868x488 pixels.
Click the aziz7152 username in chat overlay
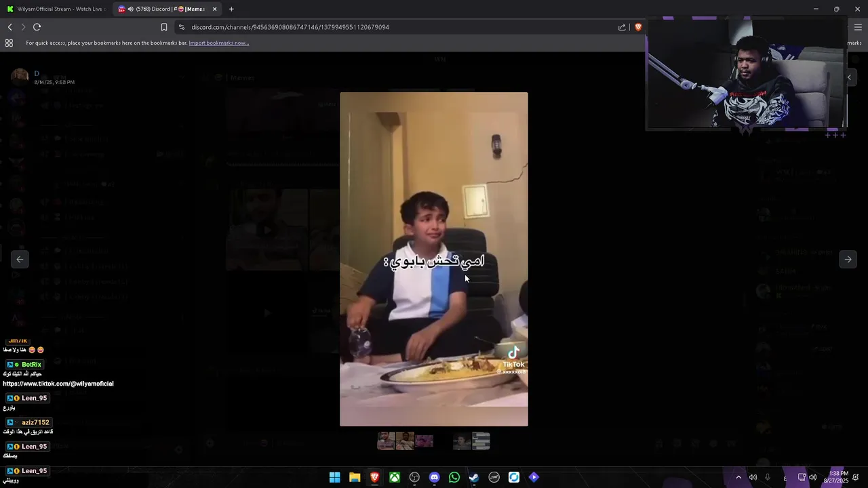pyautogui.click(x=35, y=422)
